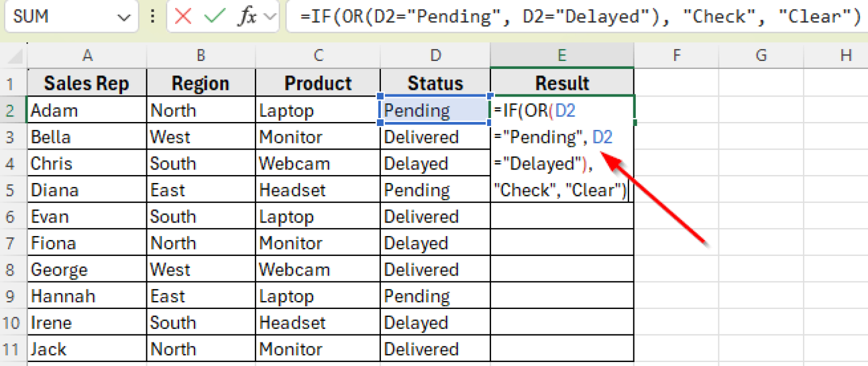The width and height of the screenshot is (868, 366).
Task: Select column H header
Action: tap(845, 55)
